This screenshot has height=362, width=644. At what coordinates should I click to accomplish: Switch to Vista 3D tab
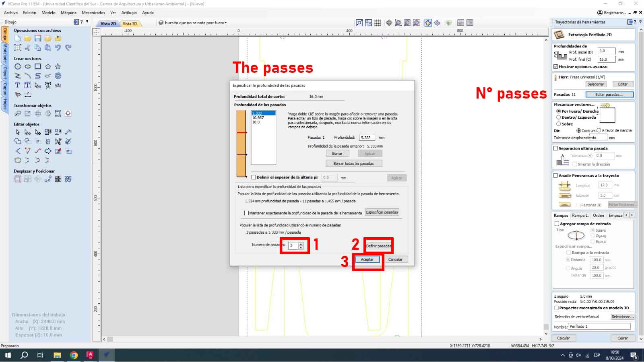click(x=130, y=24)
